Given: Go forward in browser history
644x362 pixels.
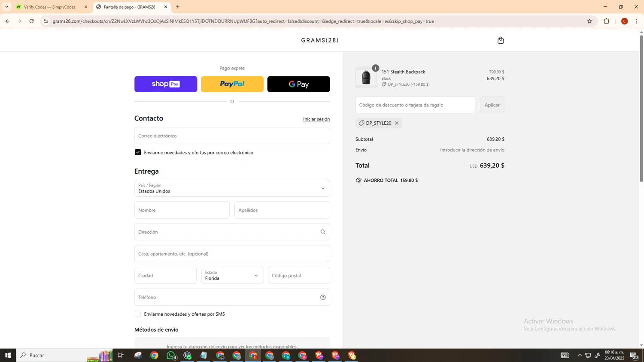Looking at the screenshot, I should point(19,21).
